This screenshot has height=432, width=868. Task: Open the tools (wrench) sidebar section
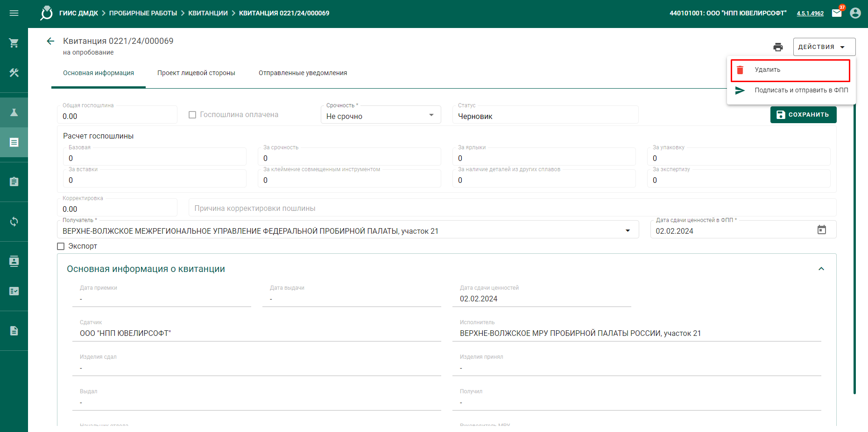coord(14,73)
